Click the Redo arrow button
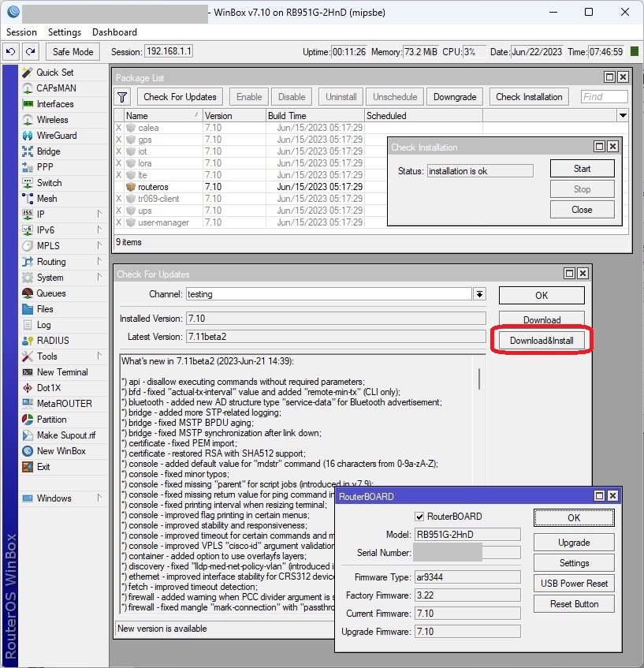The image size is (644, 668). click(30, 51)
